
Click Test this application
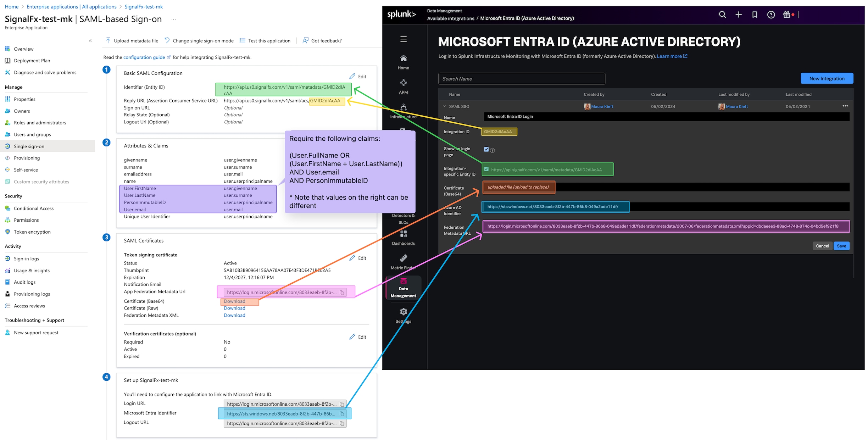pos(265,41)
